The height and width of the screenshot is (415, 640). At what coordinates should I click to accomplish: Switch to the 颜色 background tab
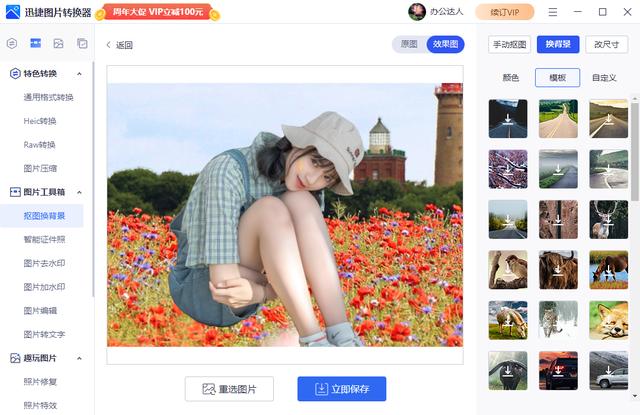coord(510,78)
